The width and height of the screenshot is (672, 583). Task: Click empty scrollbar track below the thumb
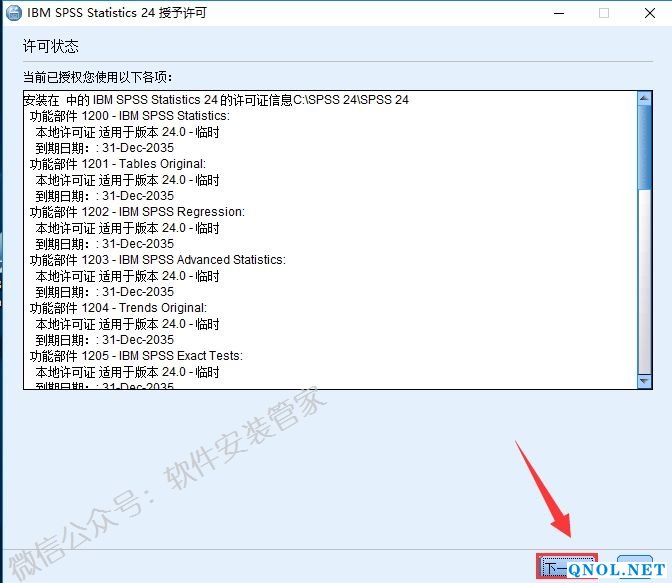click(x=644, y=290)
